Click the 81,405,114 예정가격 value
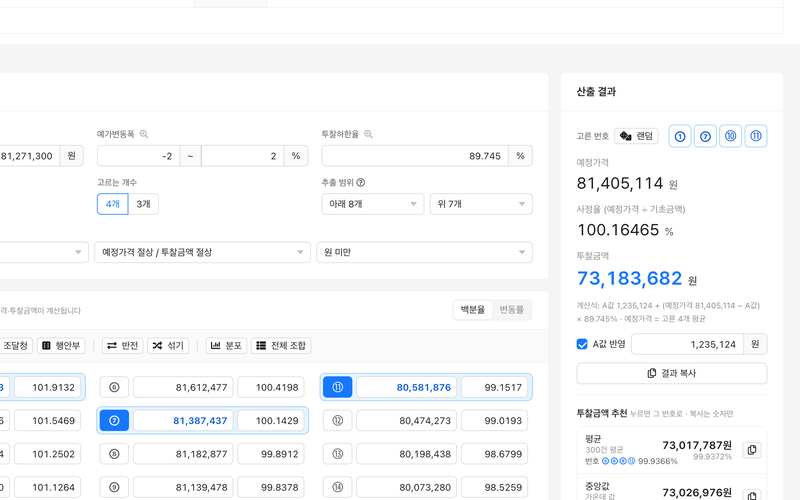 [620, 183]
